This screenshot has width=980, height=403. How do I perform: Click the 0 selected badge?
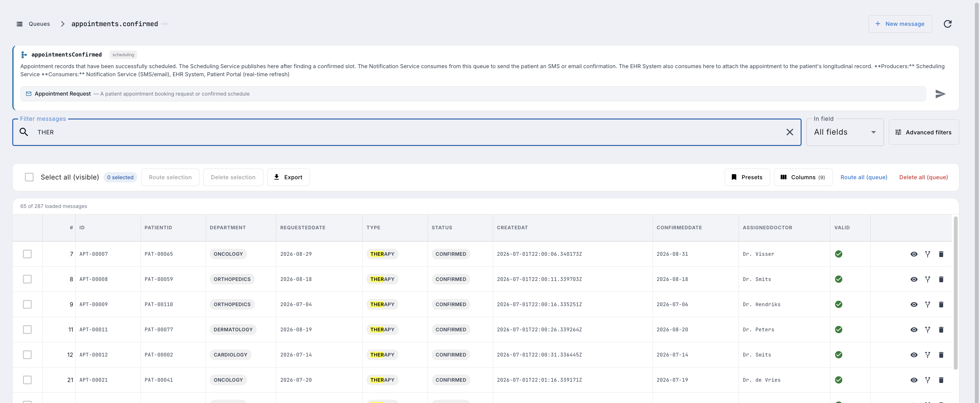[x=120, y=177]
